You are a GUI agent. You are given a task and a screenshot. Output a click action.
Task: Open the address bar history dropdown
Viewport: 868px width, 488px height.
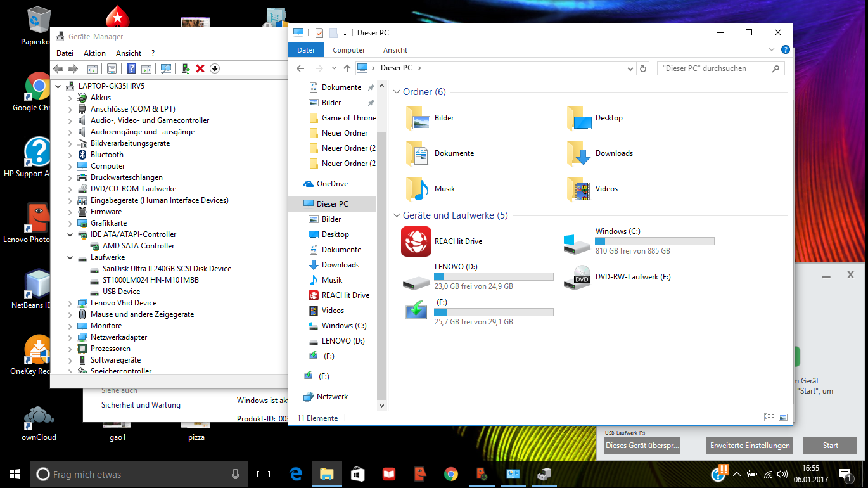point(630,68)
